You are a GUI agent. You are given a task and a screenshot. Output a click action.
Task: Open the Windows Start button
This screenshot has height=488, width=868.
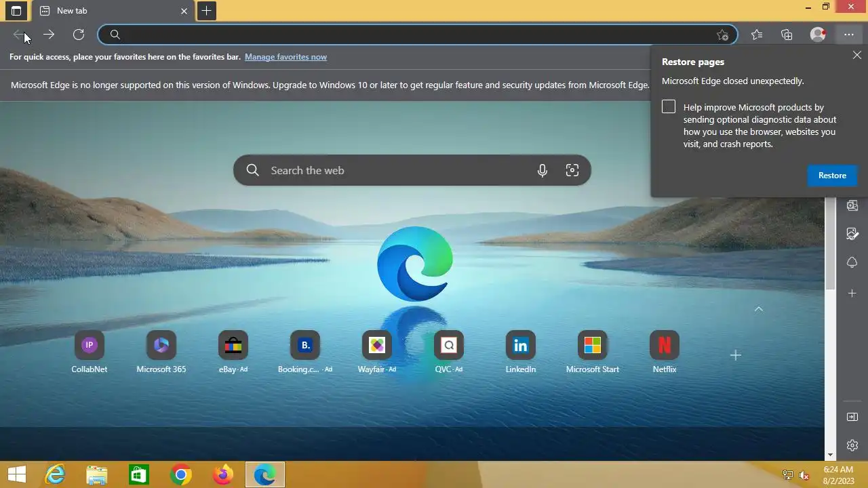point(17,475)
